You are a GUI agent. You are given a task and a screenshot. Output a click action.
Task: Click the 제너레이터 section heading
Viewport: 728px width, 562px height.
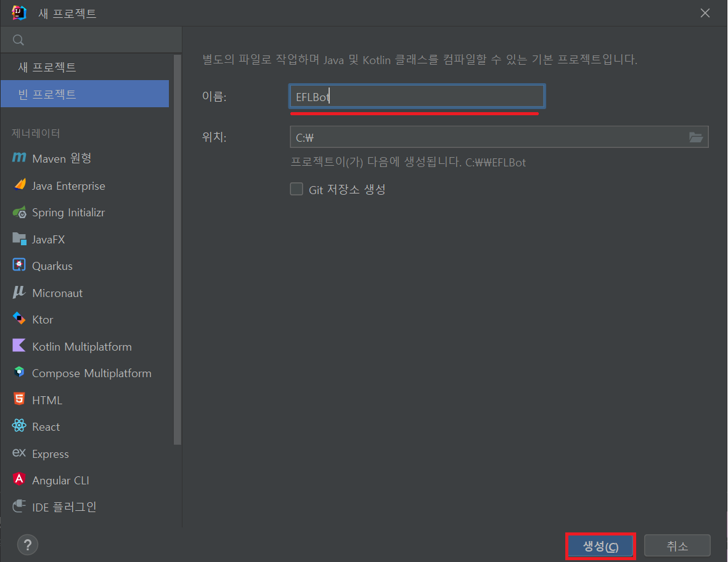click(x=36, y=133)
